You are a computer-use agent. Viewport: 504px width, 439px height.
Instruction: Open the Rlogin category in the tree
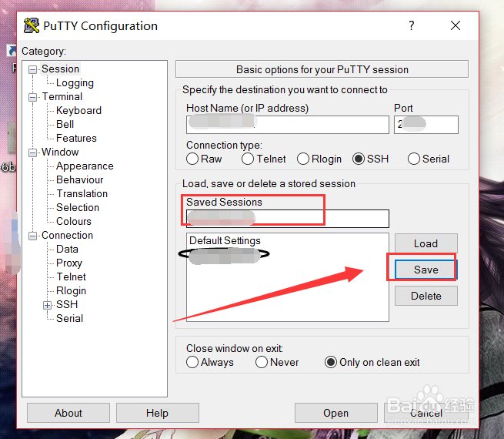coord(71,290)
